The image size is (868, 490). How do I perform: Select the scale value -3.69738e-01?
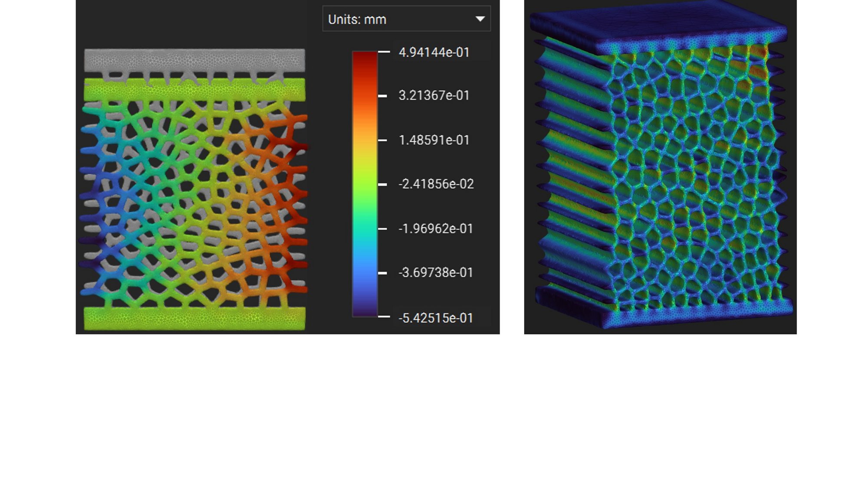[436, 272]
